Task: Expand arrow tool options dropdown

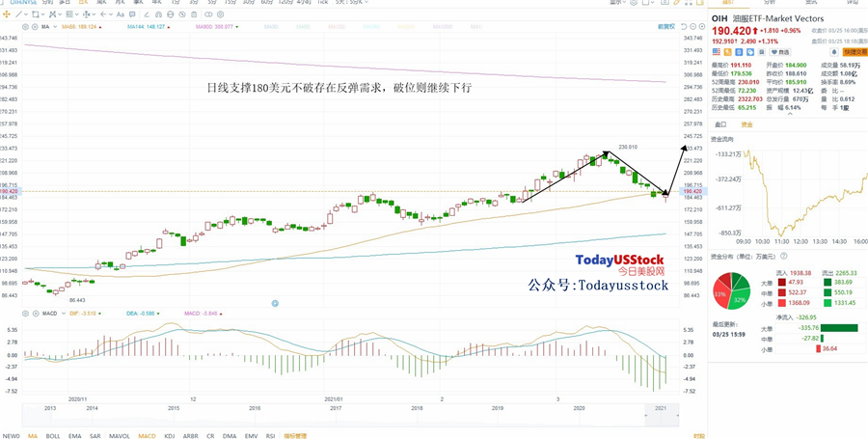Action: [111, 14]
